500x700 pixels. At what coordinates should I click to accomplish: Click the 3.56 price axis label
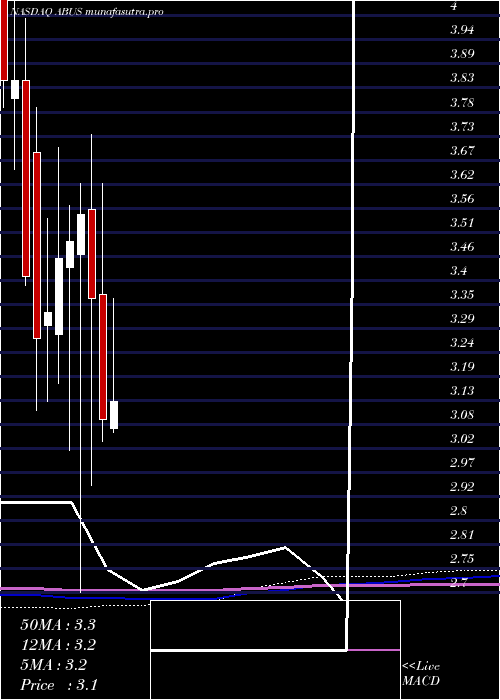click(462, 199)
